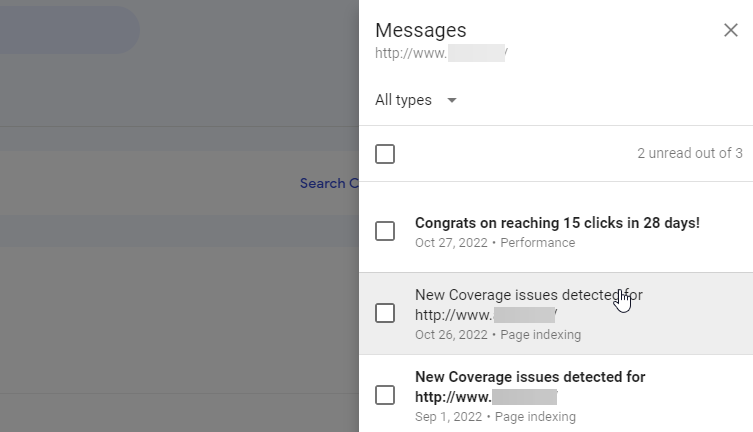Click the property URL under Messages heading
The height and width of the screenshot is (432, 753).
pyautogui.click(x=441, y=53)
